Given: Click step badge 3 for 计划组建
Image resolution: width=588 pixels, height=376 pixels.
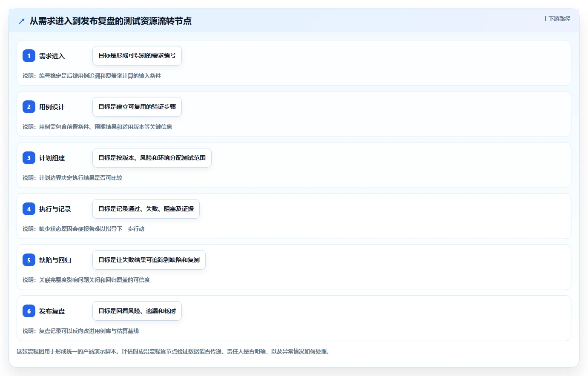Looking at the screenshot, I should pyautogui.click(x=29, y=158).
